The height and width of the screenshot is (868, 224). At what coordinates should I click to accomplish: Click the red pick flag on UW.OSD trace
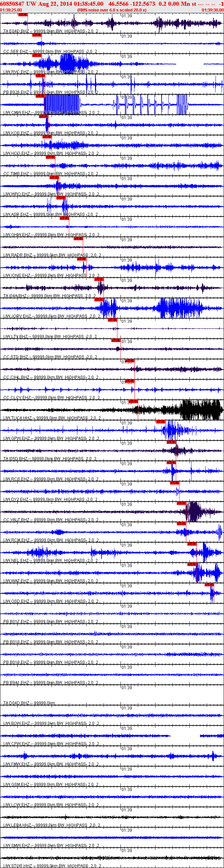click(209, 585)
